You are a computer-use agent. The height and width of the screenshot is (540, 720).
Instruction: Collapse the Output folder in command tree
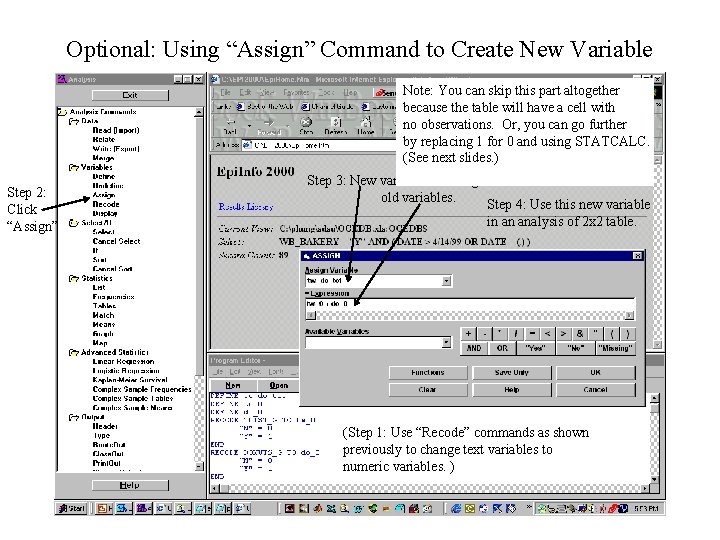tap(73, 417)
